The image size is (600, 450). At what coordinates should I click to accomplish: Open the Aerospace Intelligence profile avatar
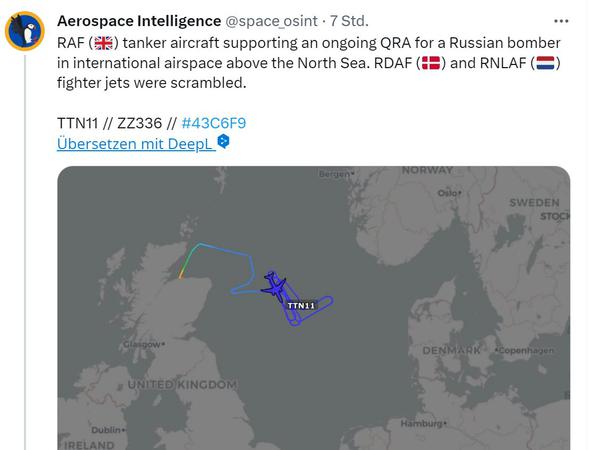point(25,31)
